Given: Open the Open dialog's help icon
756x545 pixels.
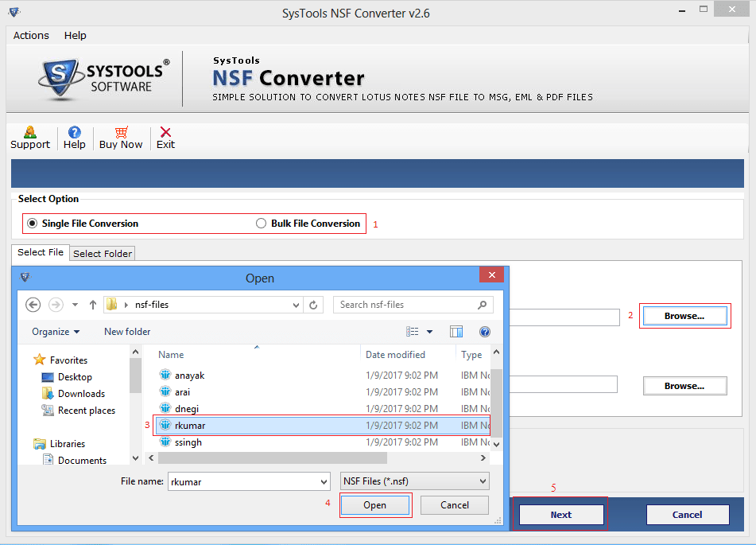Looking at the screenshot, I should click(485, 332).
